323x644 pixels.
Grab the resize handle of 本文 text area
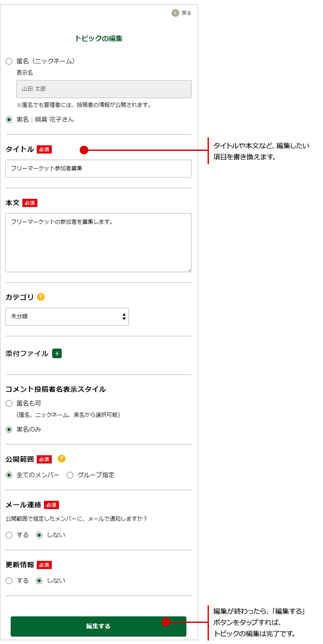[x=189, y=270]
